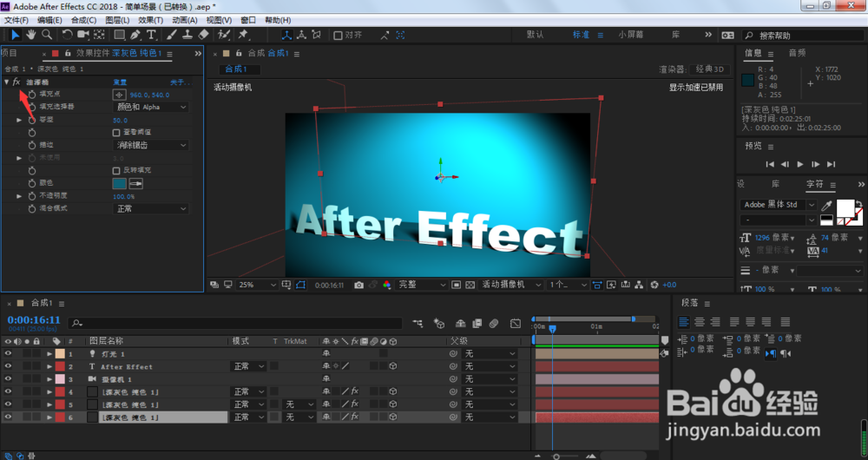Image resolution: width=868 pixels, height=460 pixels.
Task: Open the 活动摄像机 3D view dropdown
Action: coord(511,285)
